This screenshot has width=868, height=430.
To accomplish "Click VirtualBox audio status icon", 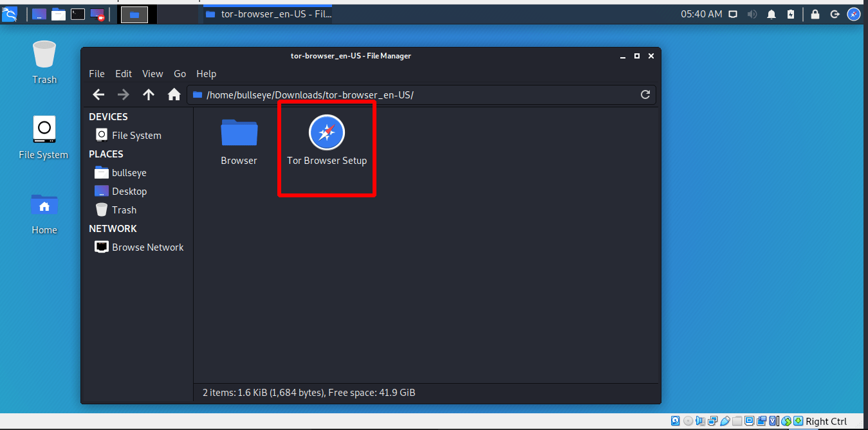I will pyautogui.click(x=700, y=421).
